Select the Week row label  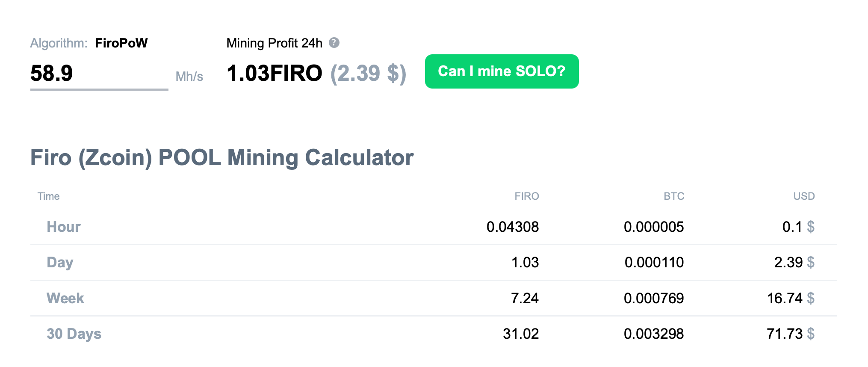[65, 298]
